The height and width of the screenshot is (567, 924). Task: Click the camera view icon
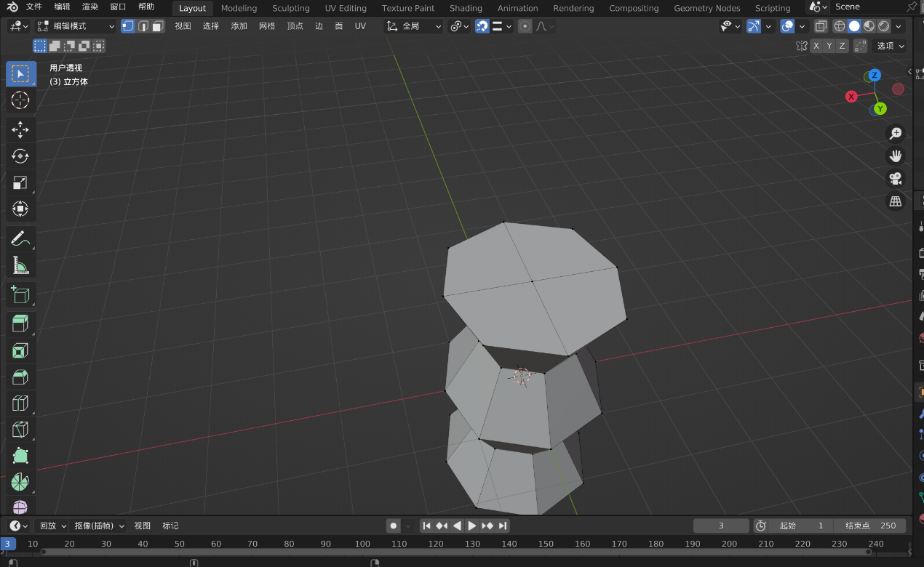[x=896, y=179]
